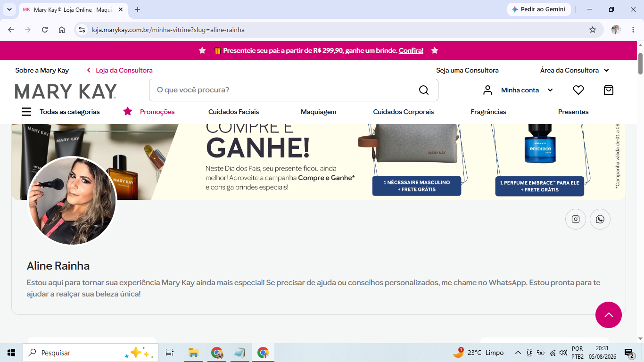Open the hamburger menu icon
The height and width of the screenshot is (362, 644).
click(x=26, y=112)
